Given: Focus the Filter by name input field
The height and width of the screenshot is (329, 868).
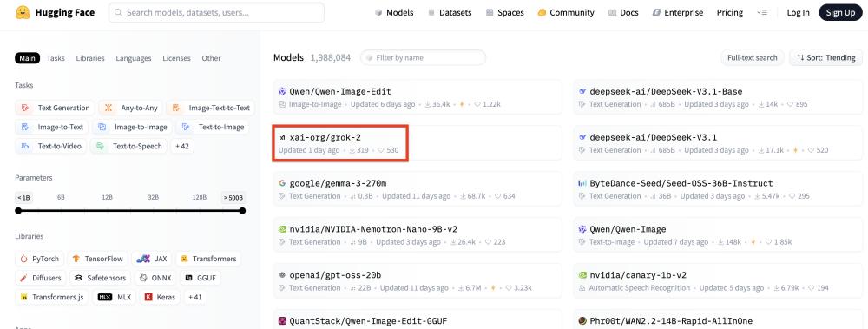Looking at the screenshot, I should [423, 57].
